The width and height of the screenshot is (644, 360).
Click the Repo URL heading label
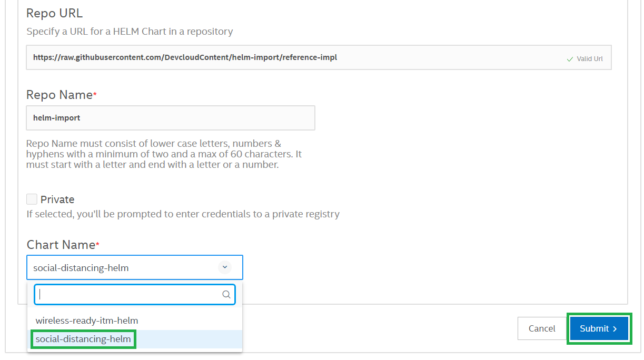click(55, 13)
